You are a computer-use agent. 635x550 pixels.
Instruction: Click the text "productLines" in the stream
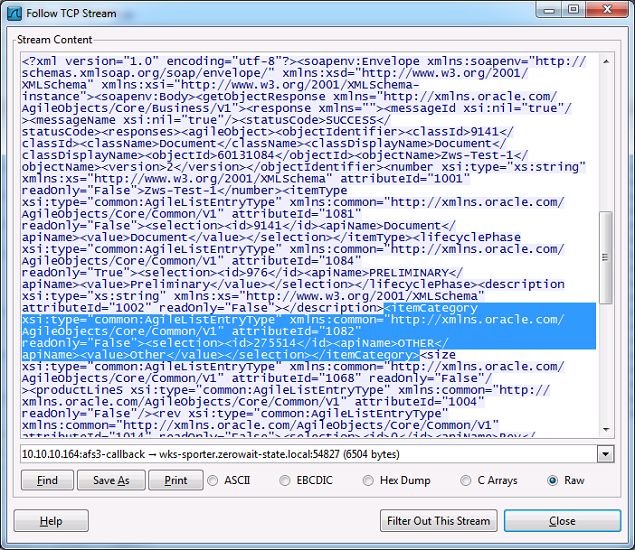pyautogui.click(x=80, y=390)
